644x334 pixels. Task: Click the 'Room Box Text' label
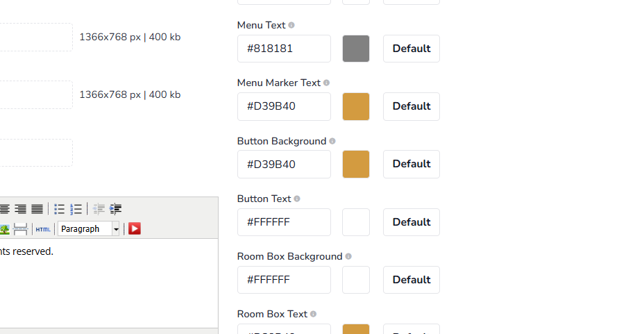pos(272,314)
